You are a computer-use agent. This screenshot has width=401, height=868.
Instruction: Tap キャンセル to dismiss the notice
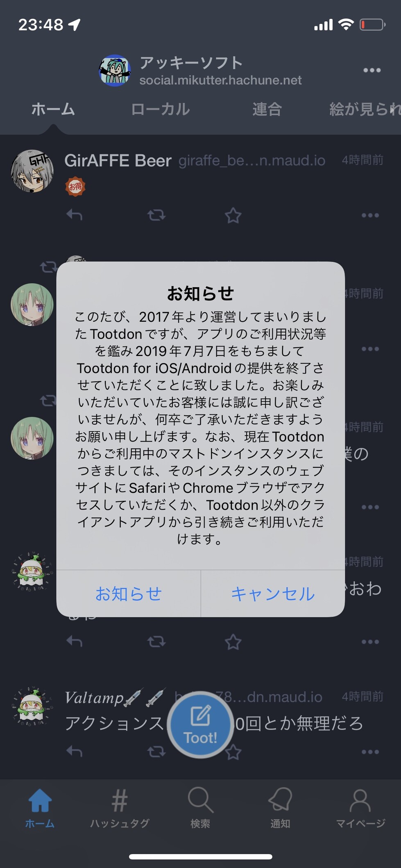(273, 594)
